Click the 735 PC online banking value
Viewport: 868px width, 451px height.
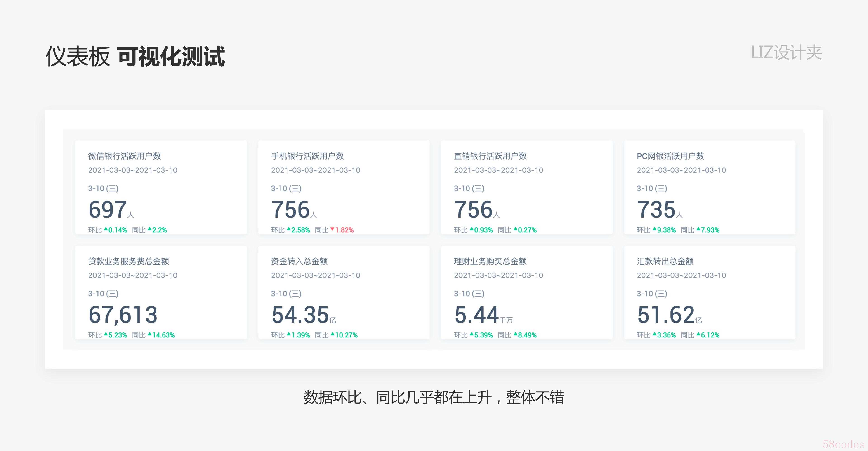pos(656,209)
